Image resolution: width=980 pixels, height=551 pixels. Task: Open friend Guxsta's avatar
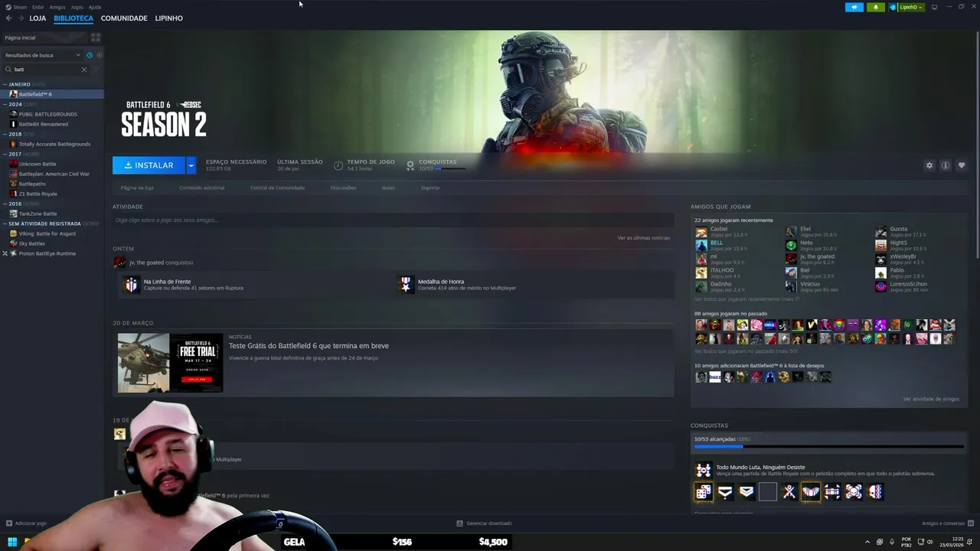(881, 232)
